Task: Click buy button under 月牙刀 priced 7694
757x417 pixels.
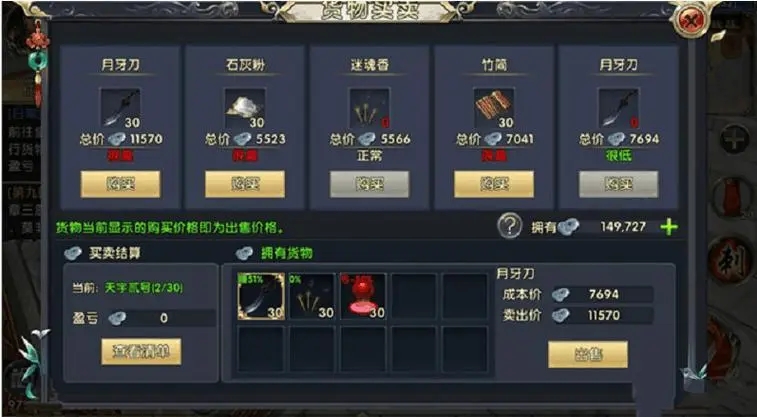Action: (618, 184)
